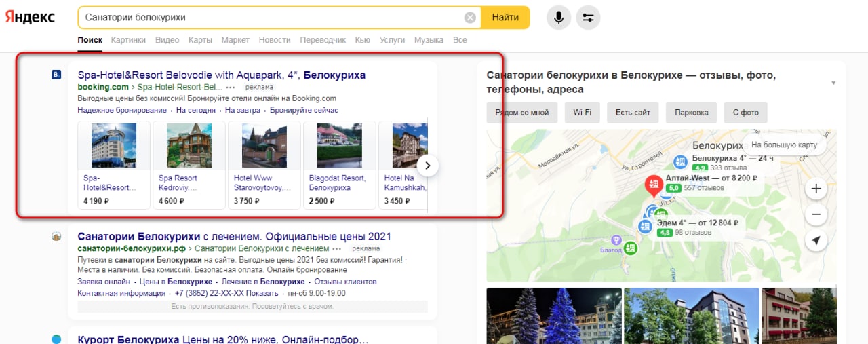Open the Музыка tab

(x=429, y=40)
